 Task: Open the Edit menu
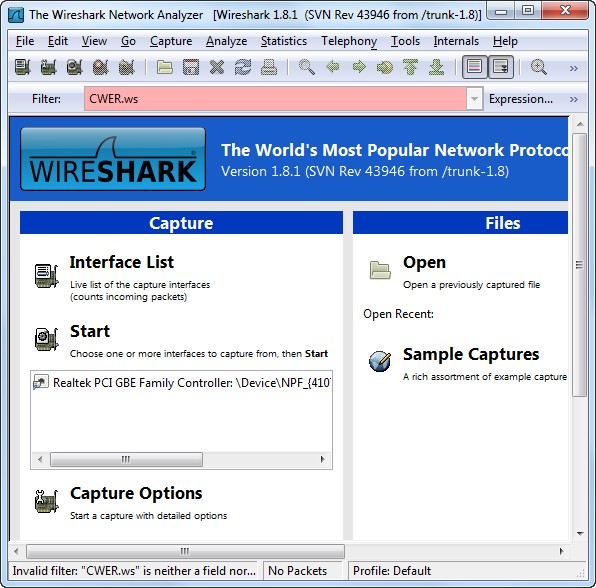58,41
